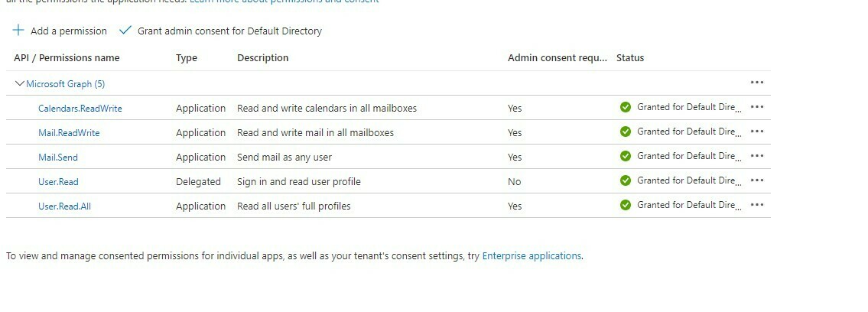Click the green granted status icon for Calendars.ReadWrite
The width and height of the screenshot is (868, 312).
(x=626, y=107)
